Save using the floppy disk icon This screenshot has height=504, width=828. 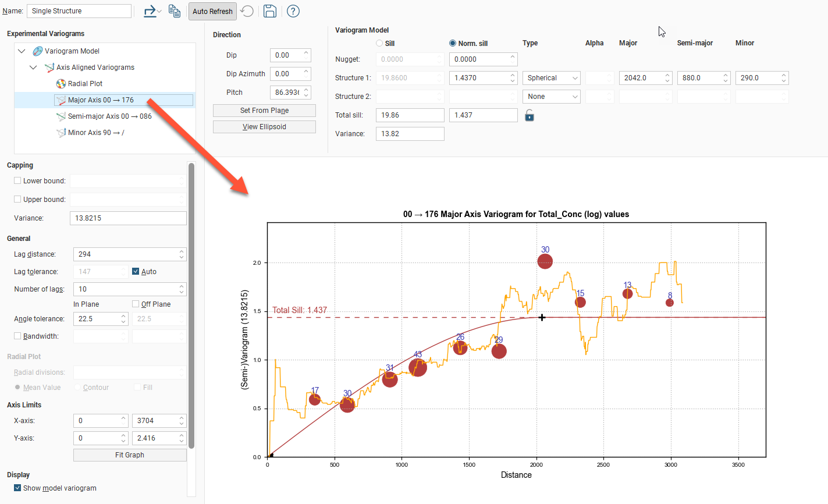point(269,11)
